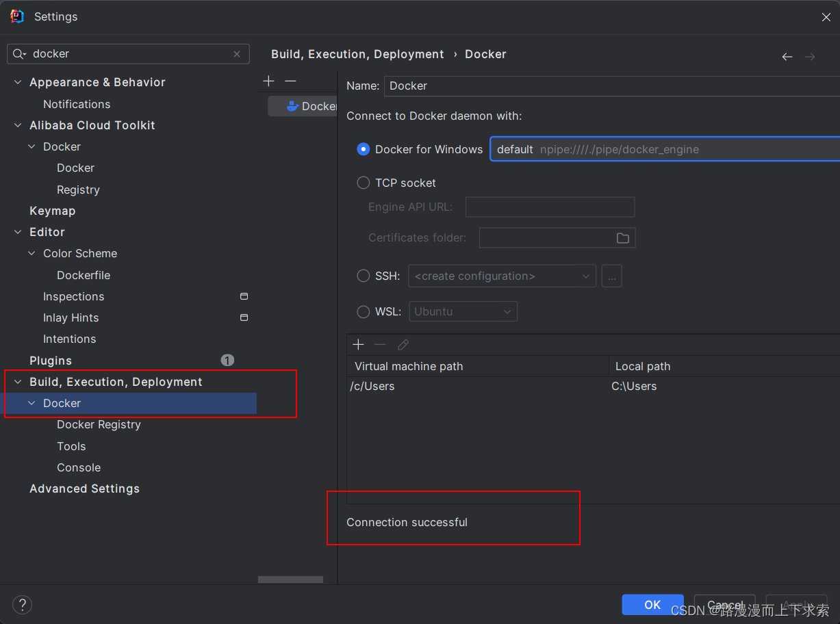
Task: Select the TCP socket radio option
Action: pyautogui.click(x=364, y=183)
